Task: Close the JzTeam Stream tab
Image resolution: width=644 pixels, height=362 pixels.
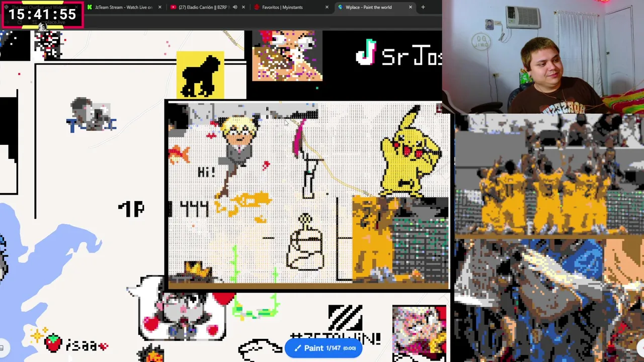Action: pyautogui.click(x=160, y=7)
